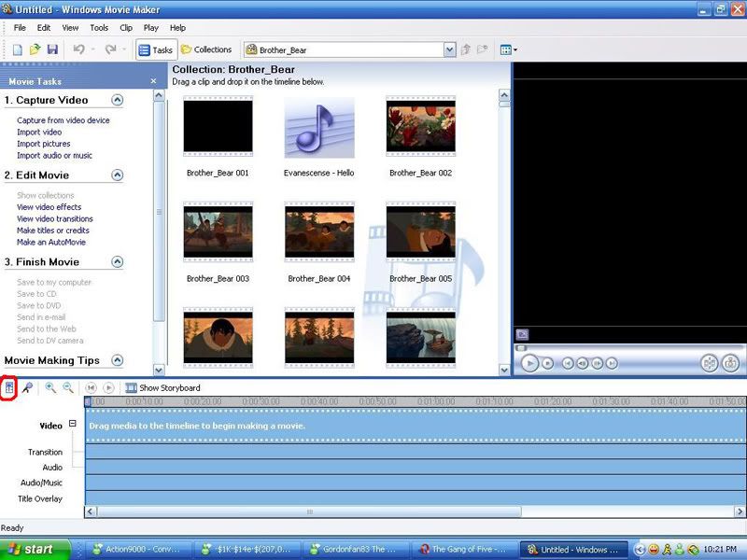Stop playback in the preview monitor
This screenshot has height=560, width=747.
548,363
